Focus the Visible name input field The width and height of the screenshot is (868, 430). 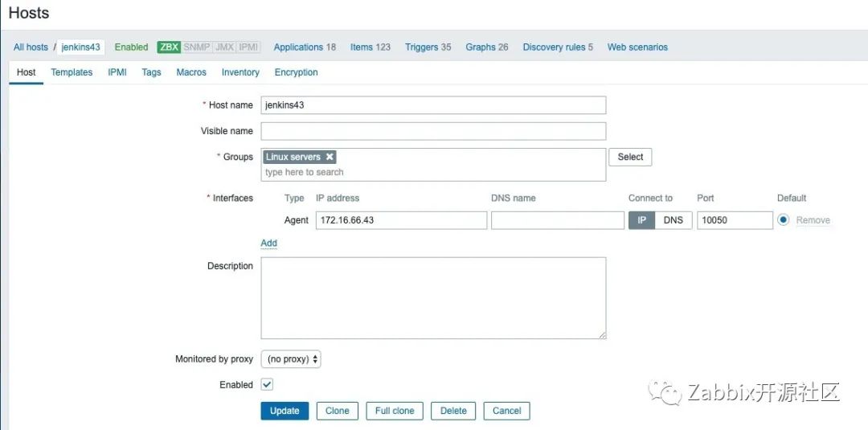pyautogui.click(x=433, y=131)
